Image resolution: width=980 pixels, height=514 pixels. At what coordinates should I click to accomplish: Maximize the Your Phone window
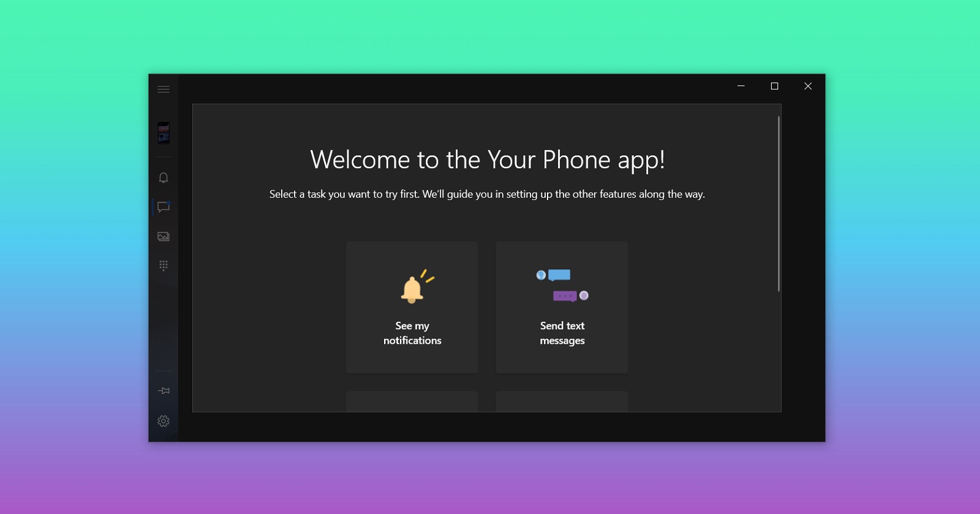click(774, 86)
